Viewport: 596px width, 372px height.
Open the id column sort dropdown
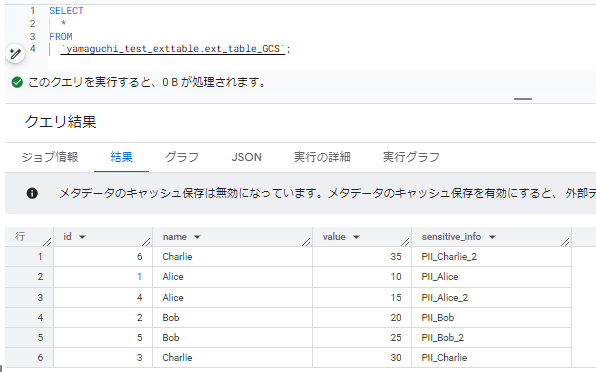[82, 237]
